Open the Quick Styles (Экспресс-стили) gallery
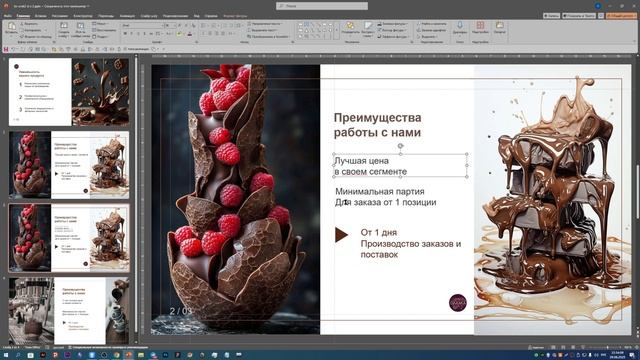640x360 pixels. [368, 29]
